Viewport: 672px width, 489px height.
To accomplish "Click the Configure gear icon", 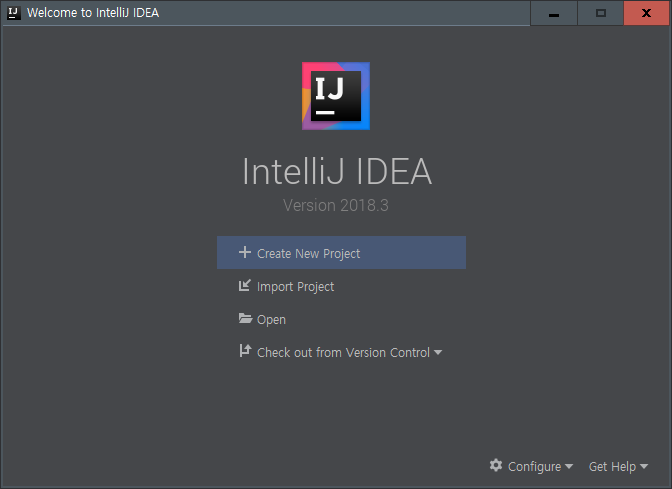I will (496, 465).
